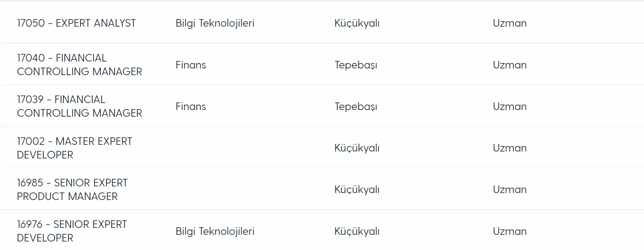The image size is (644, 250).
Task: Click Bilgi Teknolojileri in the 17050 row
Action: pos(215,23)
